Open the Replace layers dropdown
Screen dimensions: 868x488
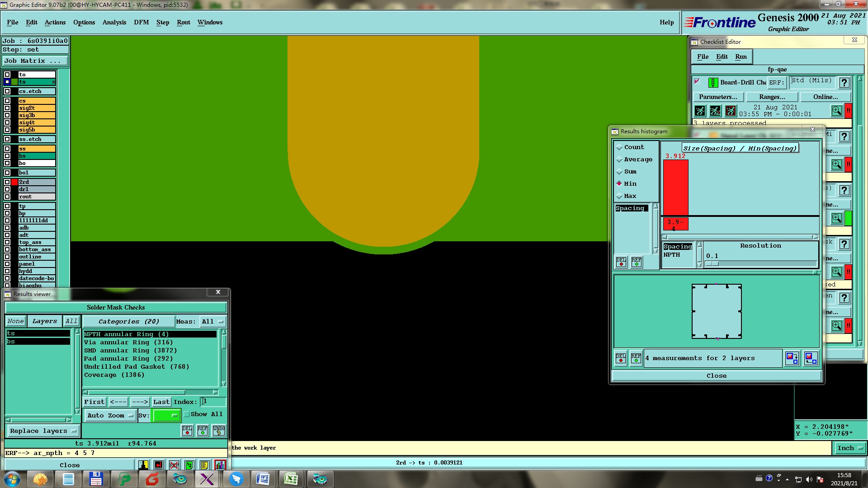tap(42, 431)
